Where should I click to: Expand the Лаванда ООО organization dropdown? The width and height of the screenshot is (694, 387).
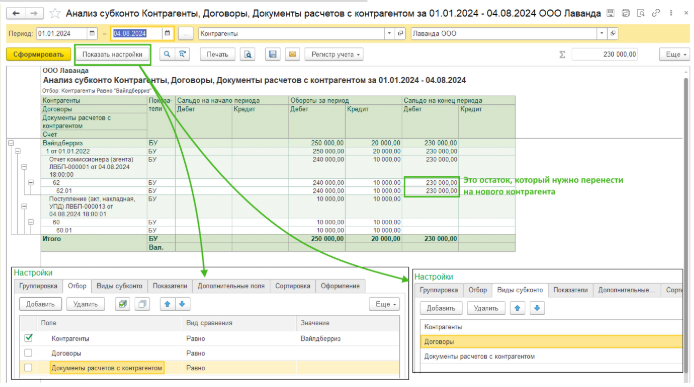pyautogui.click(x=601, y=33)
